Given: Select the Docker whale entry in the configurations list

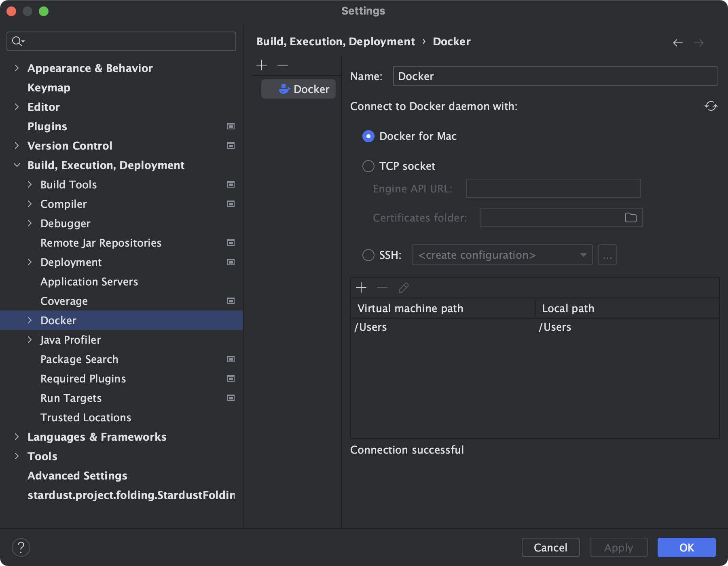Looking at the screenshot, I should [x=298, y=89].
